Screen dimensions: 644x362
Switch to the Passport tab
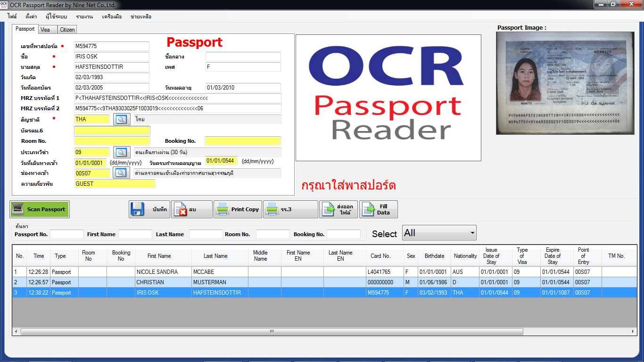point(25,29)
